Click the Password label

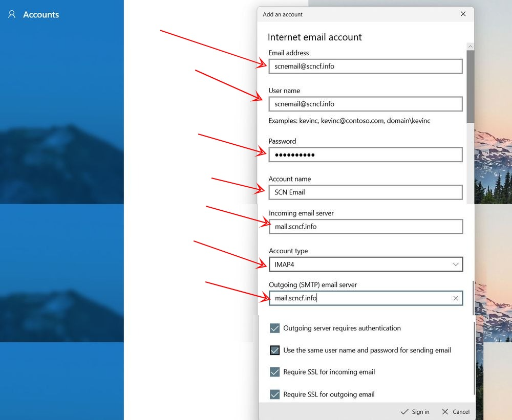(282, 141)
